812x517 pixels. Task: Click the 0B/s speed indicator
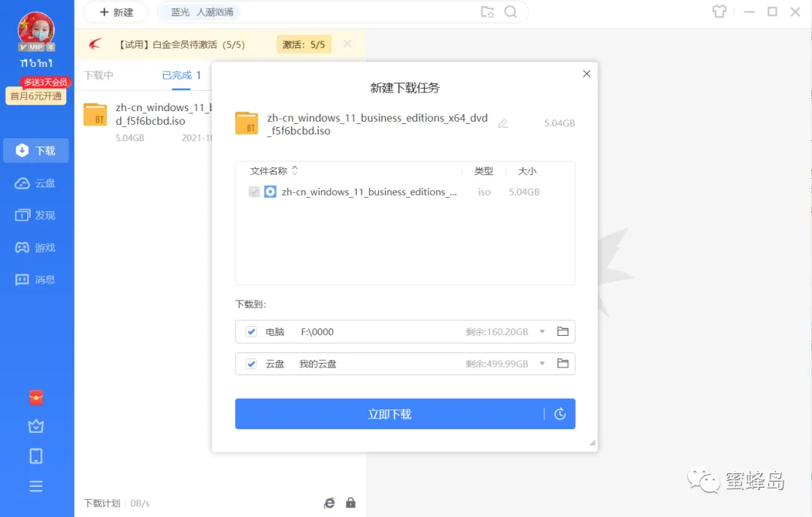[140, 503]
